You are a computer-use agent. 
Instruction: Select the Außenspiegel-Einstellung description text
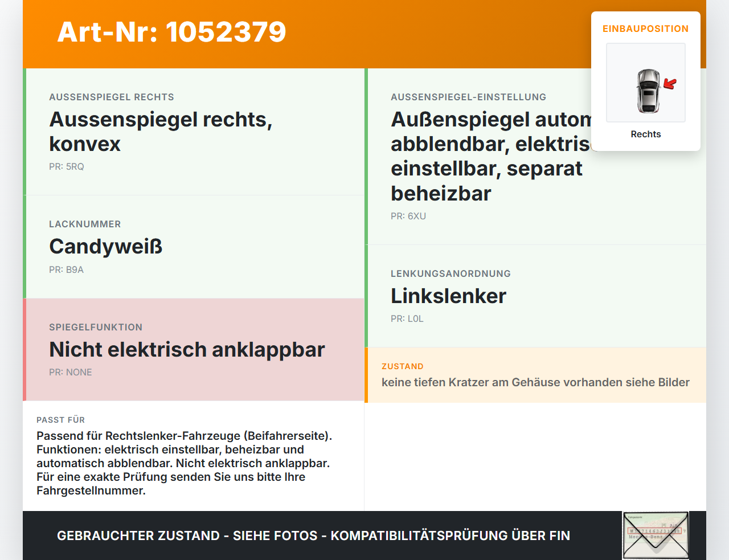coord(491,156)
